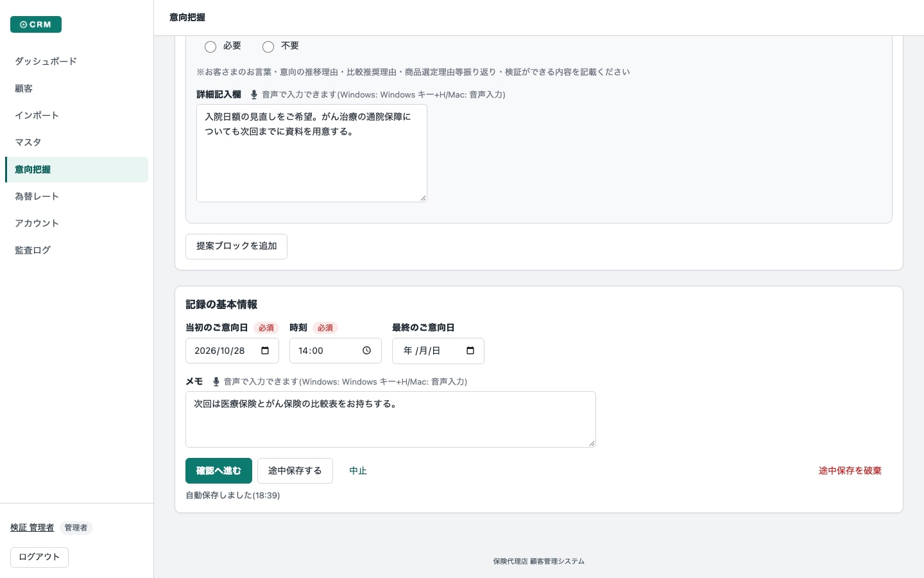Click 時刻 field showing 14:00
The height and width of the screenshot is (578, 924).
point(336,351)
